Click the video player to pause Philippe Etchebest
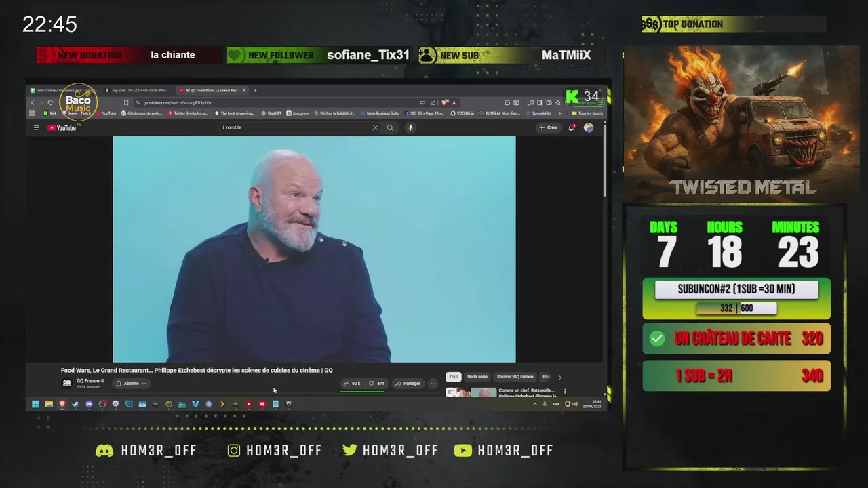The width and height of the screenshot is (868, 488). [314, 249]
